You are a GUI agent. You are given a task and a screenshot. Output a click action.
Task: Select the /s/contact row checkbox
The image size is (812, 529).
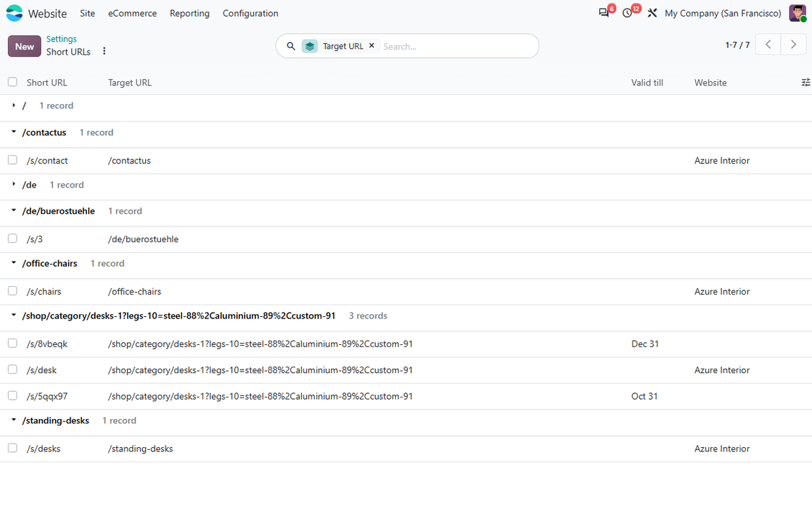tap(12, 160)
